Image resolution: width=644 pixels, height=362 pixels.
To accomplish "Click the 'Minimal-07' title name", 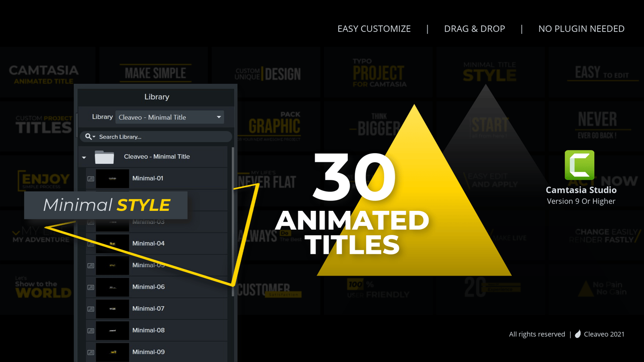I will click(148, 308).
